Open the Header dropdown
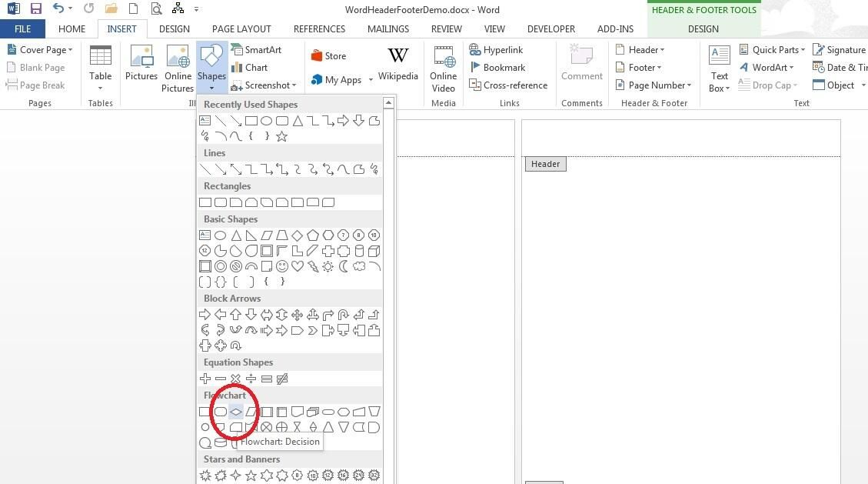868x484 pixels. tap(642, 49)
